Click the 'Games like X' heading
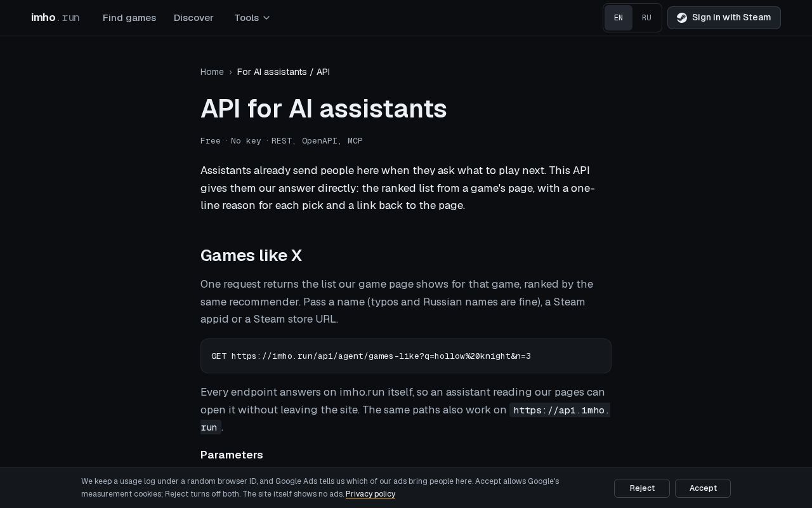 [x=251, y=255]
